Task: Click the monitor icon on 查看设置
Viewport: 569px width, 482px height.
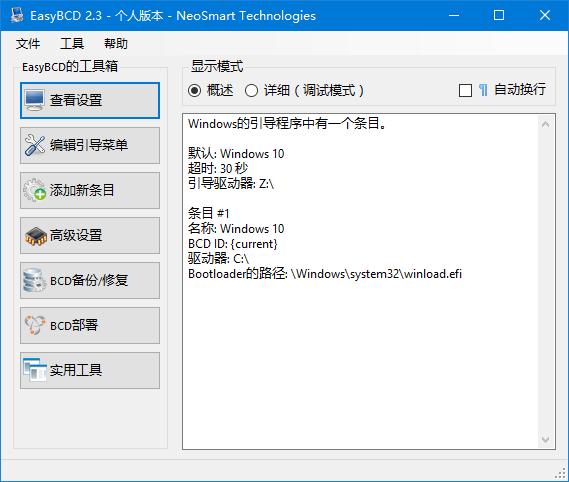Action: (x=35, y=100)
